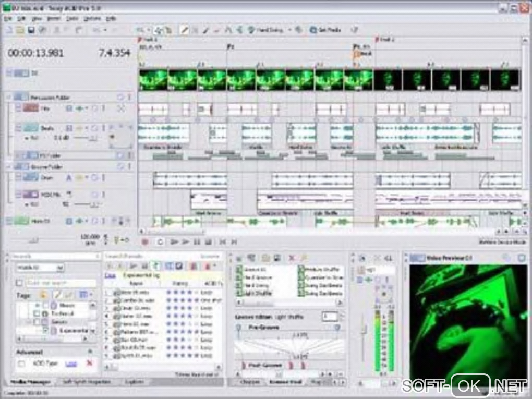The width and height of the screenshot is (532, 399).
Task: Click first Groove Pool toolbar icon
Action: click(239, 258)
